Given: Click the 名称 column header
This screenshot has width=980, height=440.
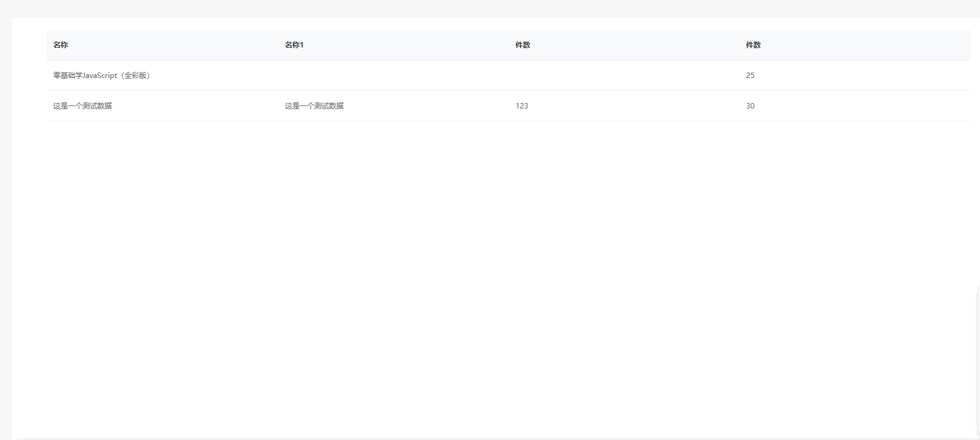Looking at the screenshot, I should (x=60, y=45).
